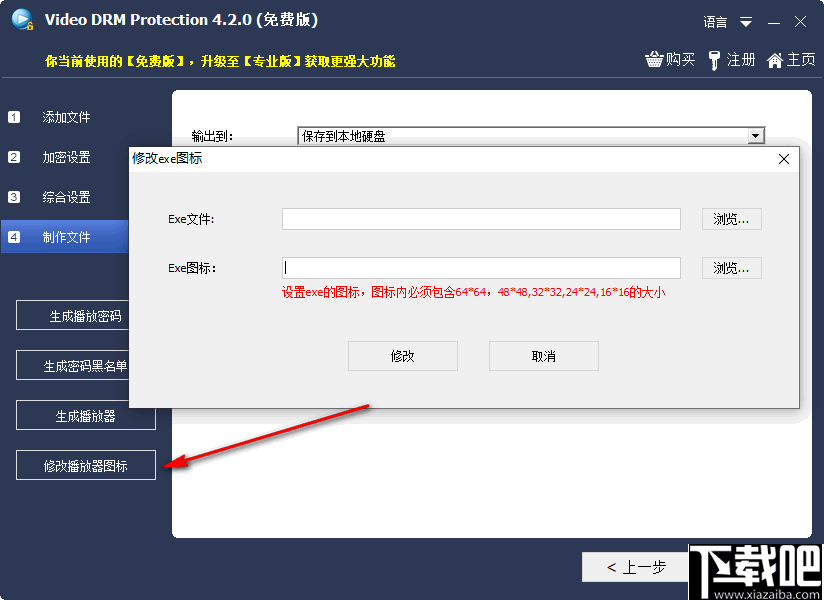Viewport: 824px width, 600px height.
Task: Click the step 1 badge beside 添加文件
Action: click(13, 117)
